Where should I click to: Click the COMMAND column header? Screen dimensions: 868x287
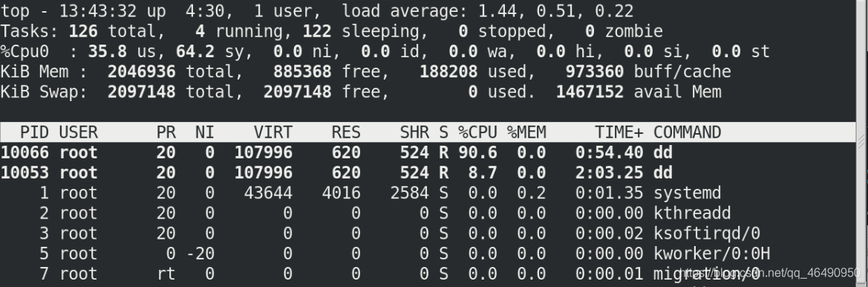click(687, 132)
